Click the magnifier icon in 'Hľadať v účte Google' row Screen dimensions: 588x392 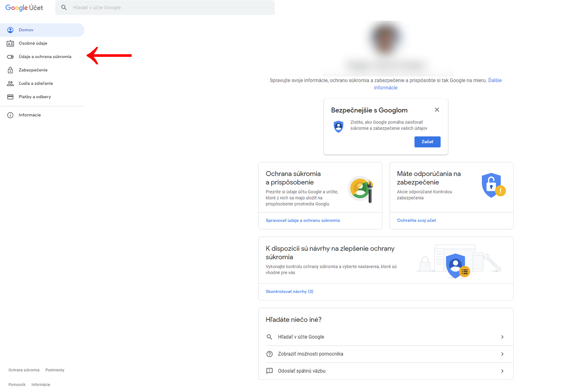pyautogui.click(x=269, y=337)
